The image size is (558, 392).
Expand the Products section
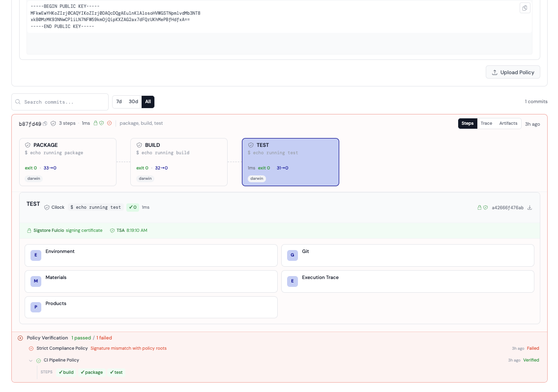(151, 308)
